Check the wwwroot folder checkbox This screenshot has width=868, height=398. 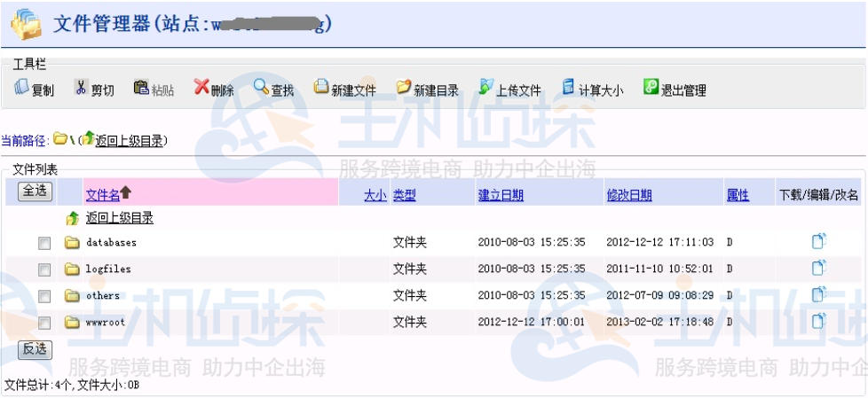(x=44, y=323)
